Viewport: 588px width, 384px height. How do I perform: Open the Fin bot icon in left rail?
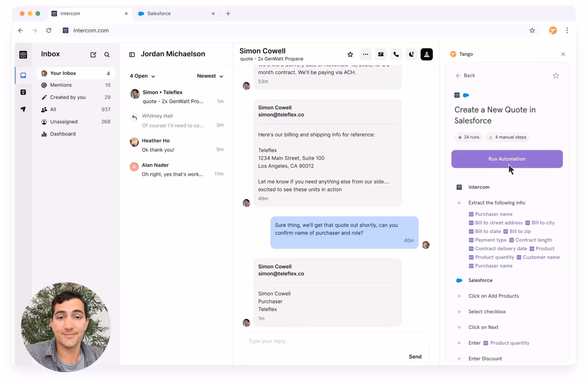tap(23, 92)
